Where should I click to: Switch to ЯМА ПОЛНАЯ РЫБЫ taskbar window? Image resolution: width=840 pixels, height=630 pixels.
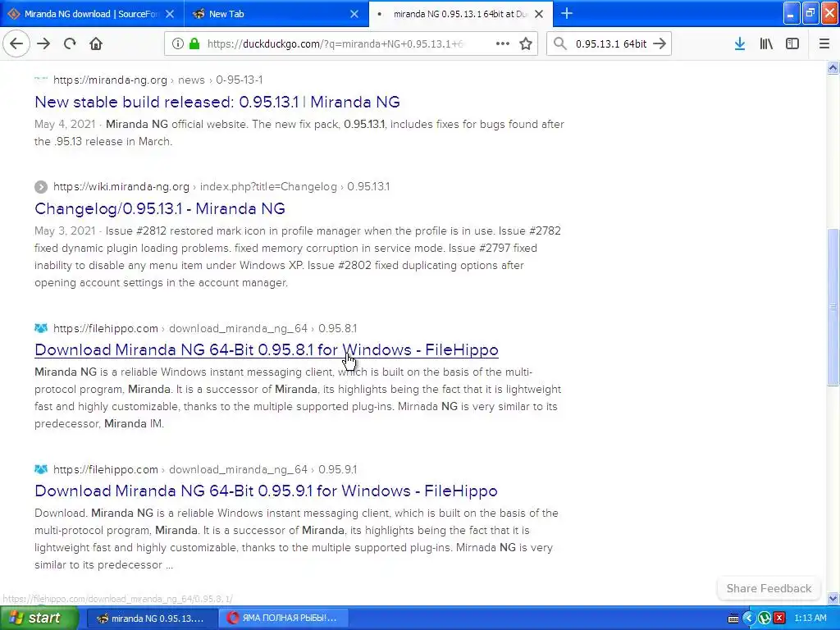coord(282,618)
